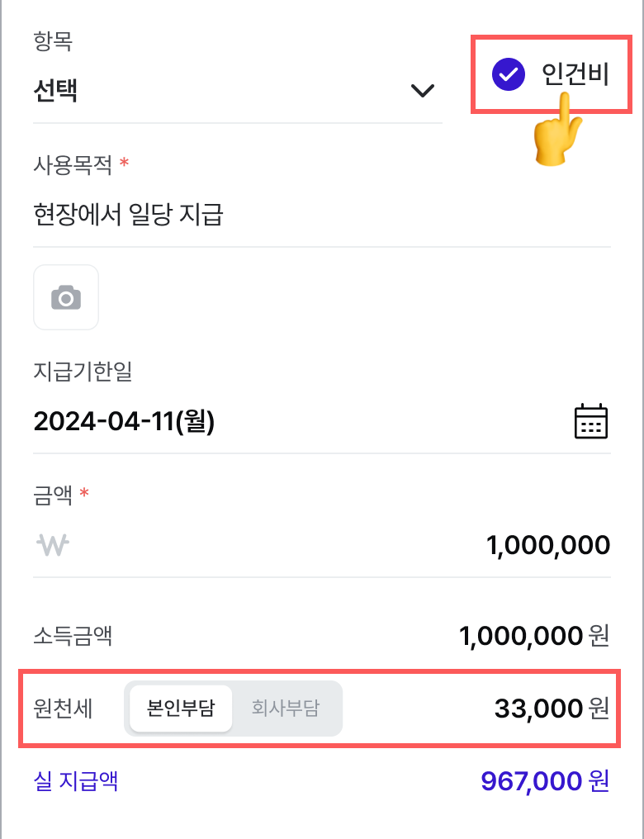Click the 인건비 label text
The width and height of the screenshot is (644, 839).
[575, 74]
